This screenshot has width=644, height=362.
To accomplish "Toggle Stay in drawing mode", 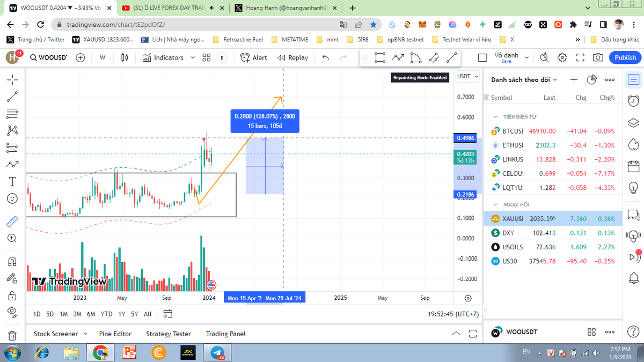I will pos(12,278).
